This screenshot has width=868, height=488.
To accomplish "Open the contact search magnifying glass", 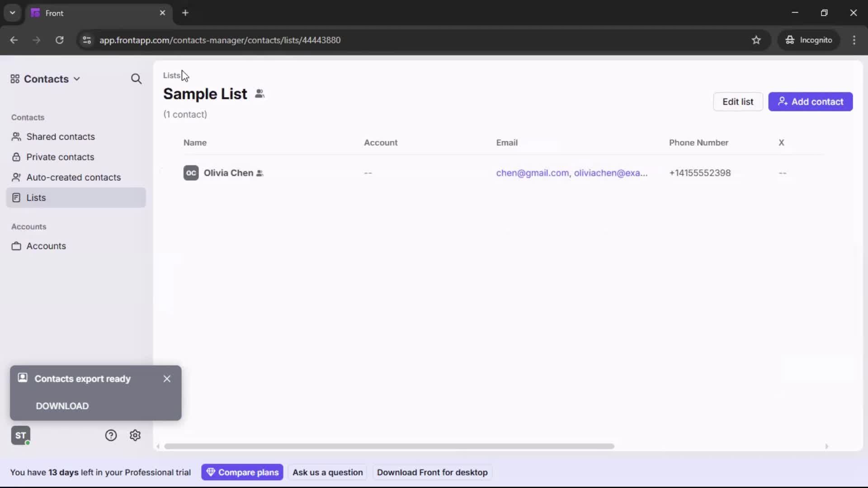I will point(136,79).
